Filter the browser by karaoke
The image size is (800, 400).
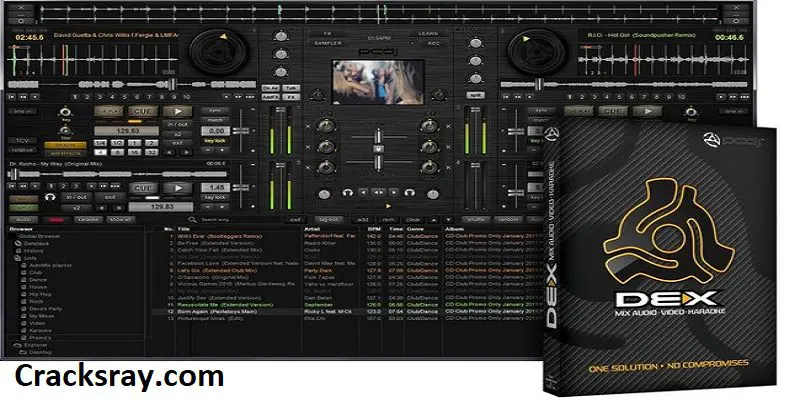click(88, 219)
